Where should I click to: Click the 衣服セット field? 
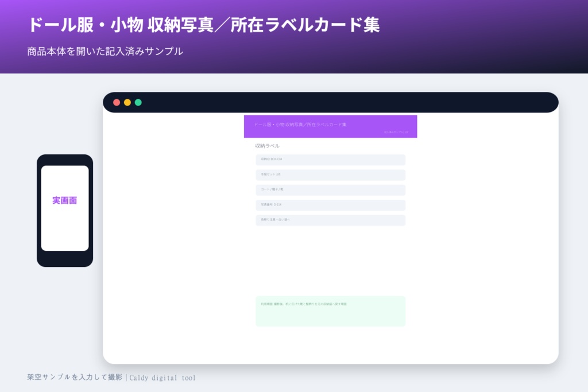(330, 174)
